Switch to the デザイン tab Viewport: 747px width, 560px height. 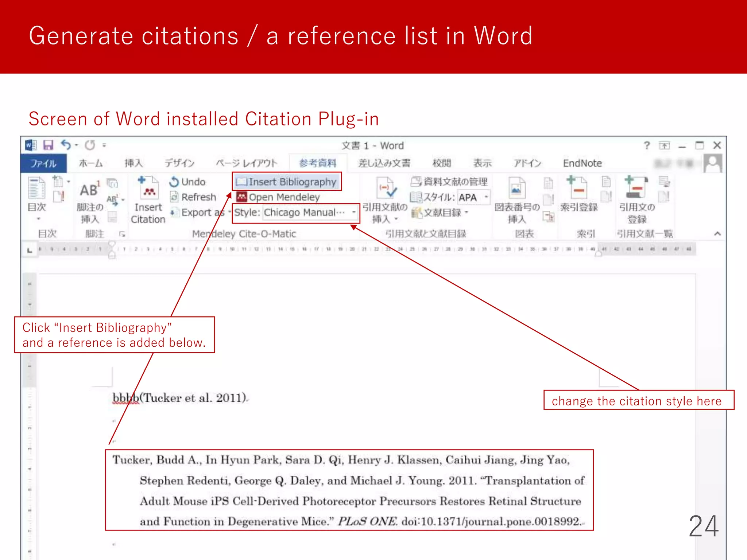[x=179, y=163]
